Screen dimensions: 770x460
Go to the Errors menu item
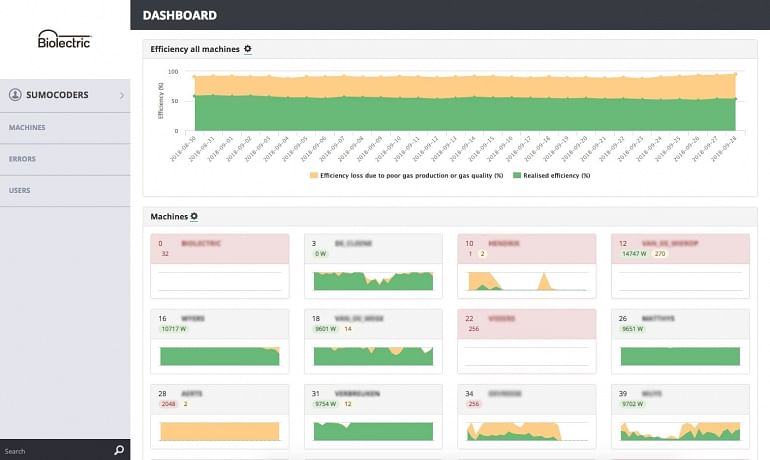(x=22, y=159)
